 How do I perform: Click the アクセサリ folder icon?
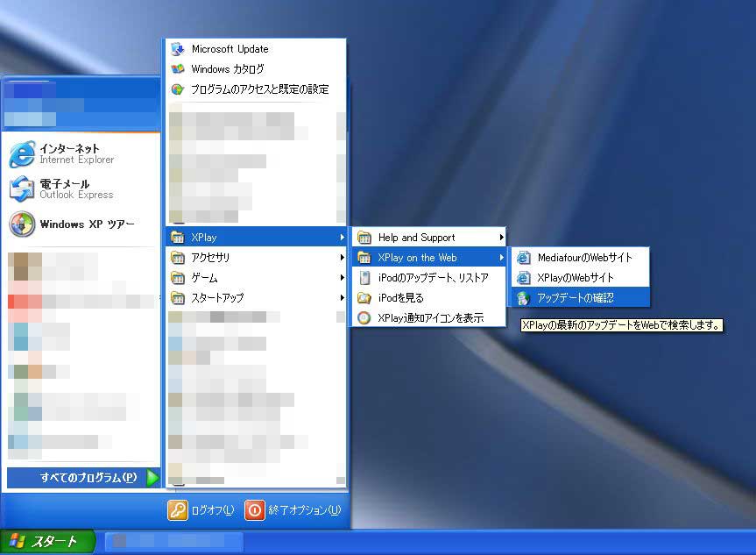tap(178, 258)
